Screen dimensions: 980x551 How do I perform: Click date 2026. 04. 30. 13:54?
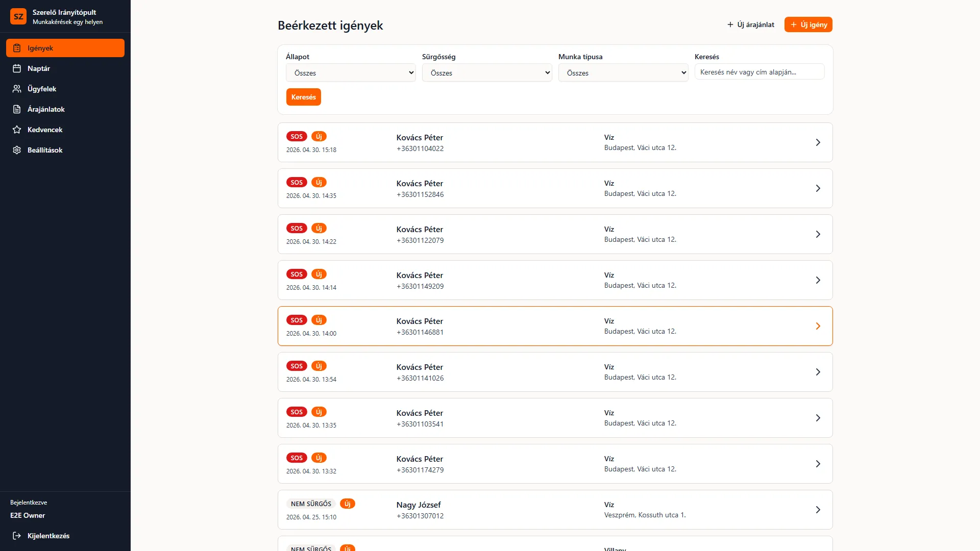(x=311, y=380)
